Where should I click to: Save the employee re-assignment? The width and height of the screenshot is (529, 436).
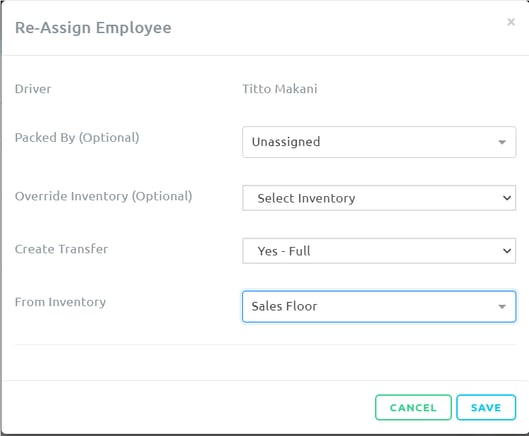[x=486, y=407]
